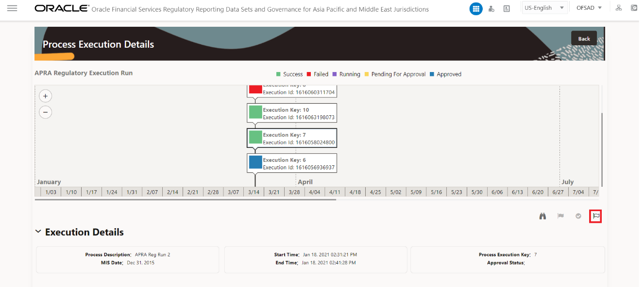Open the OFSAD user dropdown
This screenshot has height=287, width=644.
[589, 8]
